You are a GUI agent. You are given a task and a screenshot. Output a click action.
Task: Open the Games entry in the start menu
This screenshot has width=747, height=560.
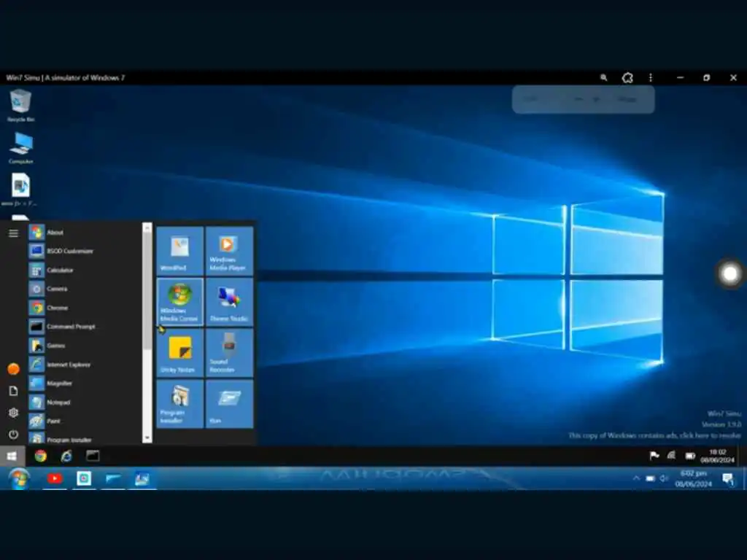(x=85, y=346)
